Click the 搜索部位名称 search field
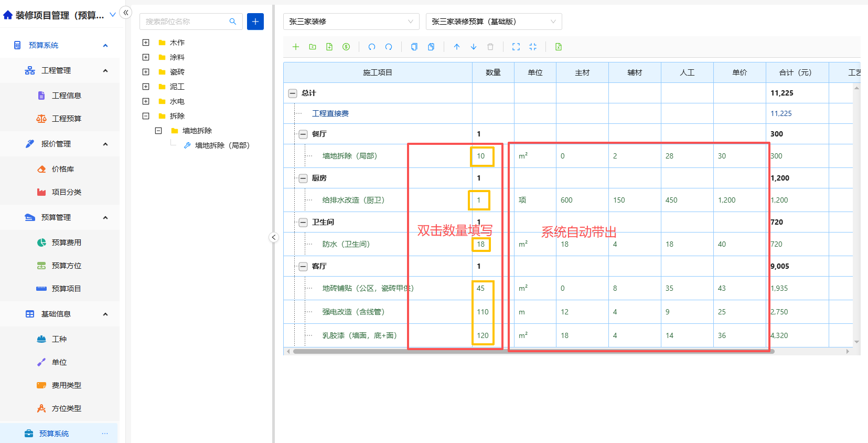This screenshot has width=868, height=443. click(186, 22)
